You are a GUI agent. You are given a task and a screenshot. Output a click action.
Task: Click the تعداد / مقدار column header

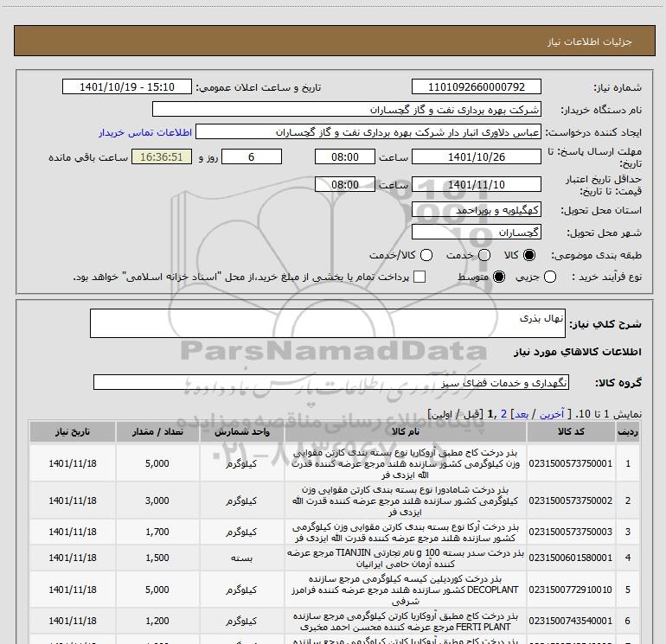tap(157, 431)
